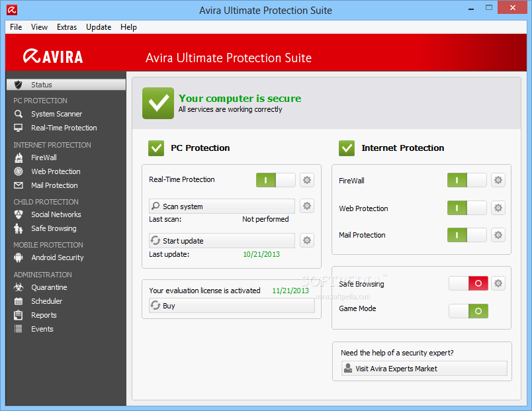Click the Buy button
The width and height of the screenshot is (532, 411).
[x=232, y=306]
